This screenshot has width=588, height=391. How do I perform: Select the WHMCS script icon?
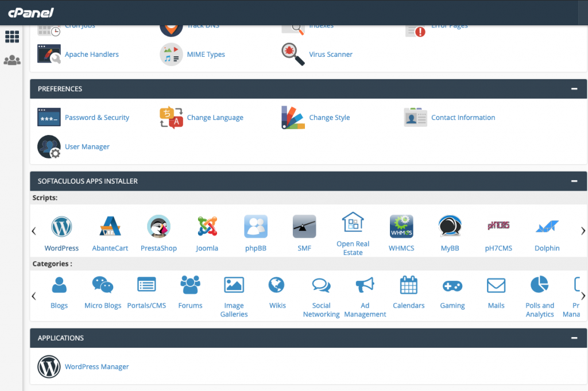coord(401,226)
